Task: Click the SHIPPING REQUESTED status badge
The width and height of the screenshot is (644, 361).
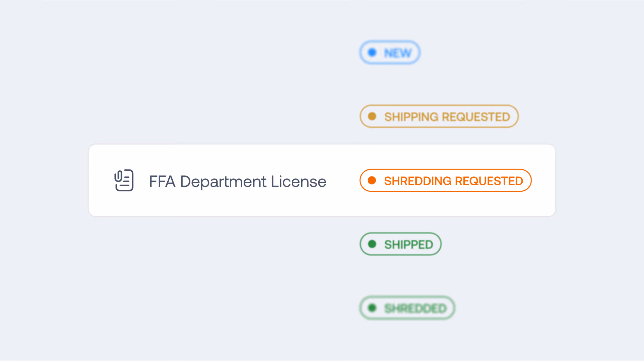Action: (439, 116)
